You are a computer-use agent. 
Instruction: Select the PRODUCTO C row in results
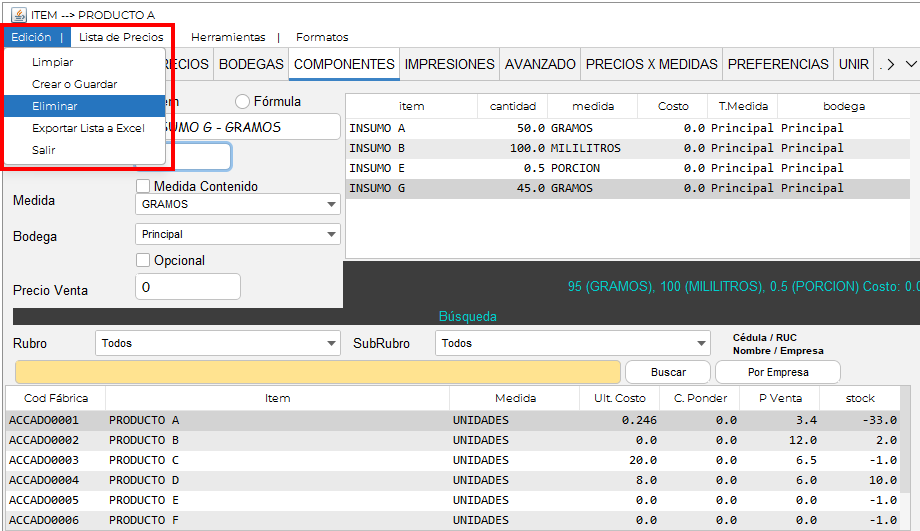(x=277, y=460)
